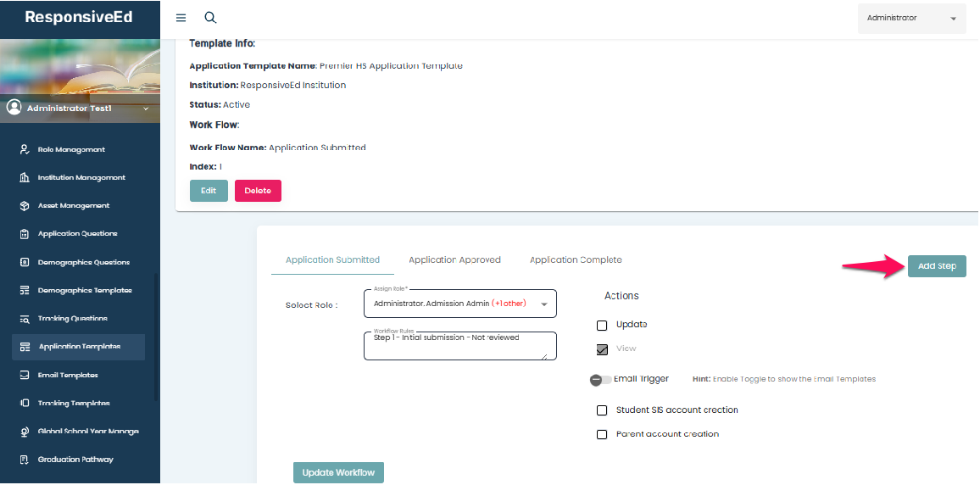This screenshot has height=485, width=980.
Task: Click the hamburger menu icon
Action: (181, 18)
